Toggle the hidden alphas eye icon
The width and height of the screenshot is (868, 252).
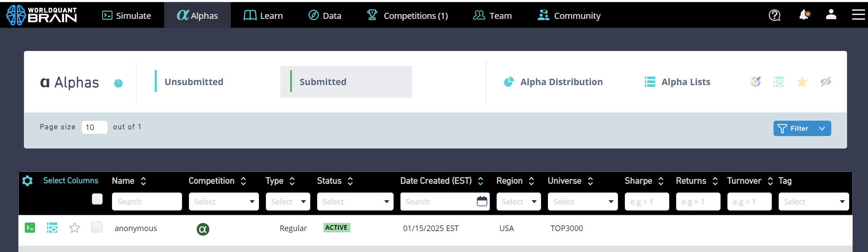coord(826,82)
